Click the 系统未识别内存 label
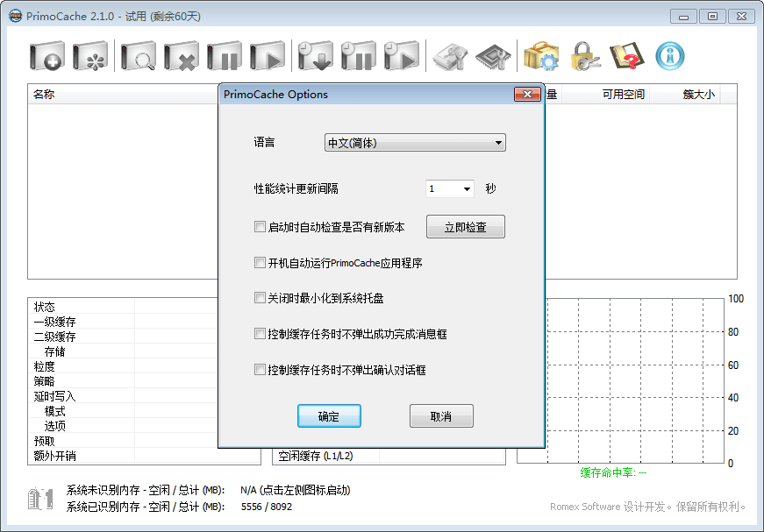This screenshot has height=532, width=764. (146, 490)
